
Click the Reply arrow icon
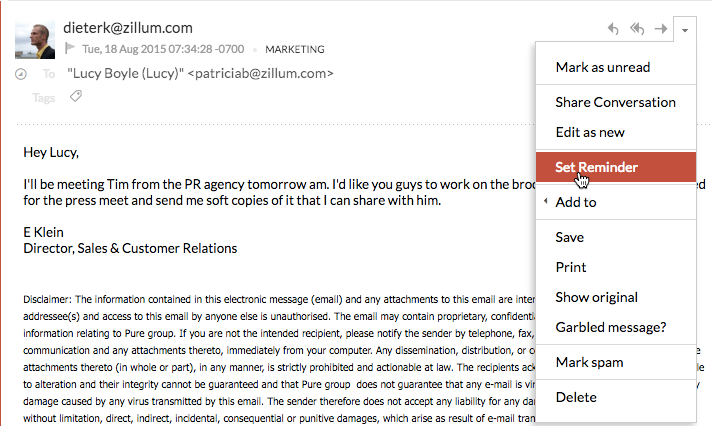coord(614,29)
